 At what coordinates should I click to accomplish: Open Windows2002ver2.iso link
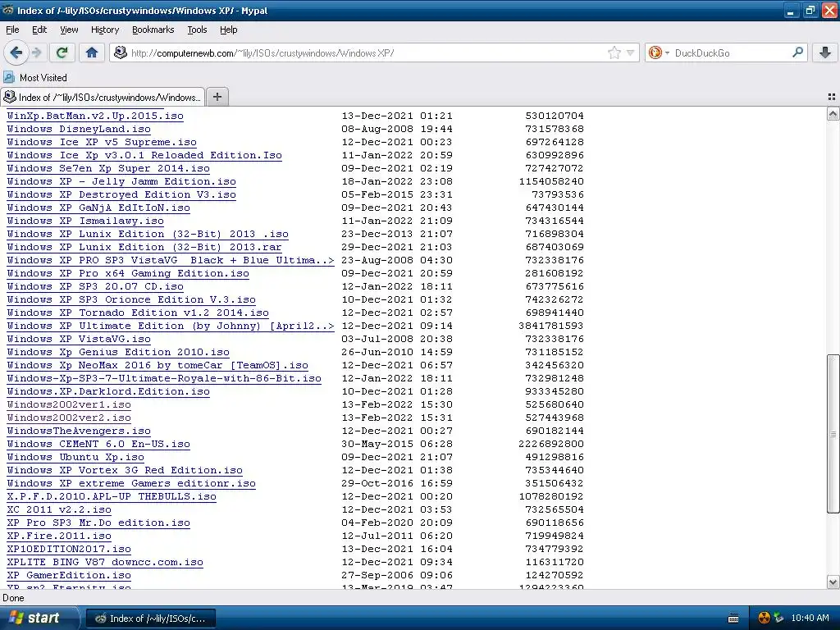(x=69, y=418)
